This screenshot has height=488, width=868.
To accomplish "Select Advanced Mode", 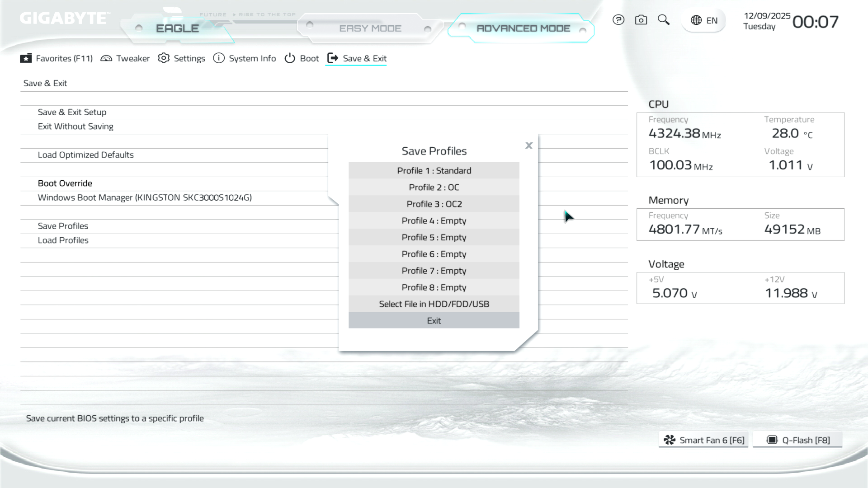I will tap(523, 28).
